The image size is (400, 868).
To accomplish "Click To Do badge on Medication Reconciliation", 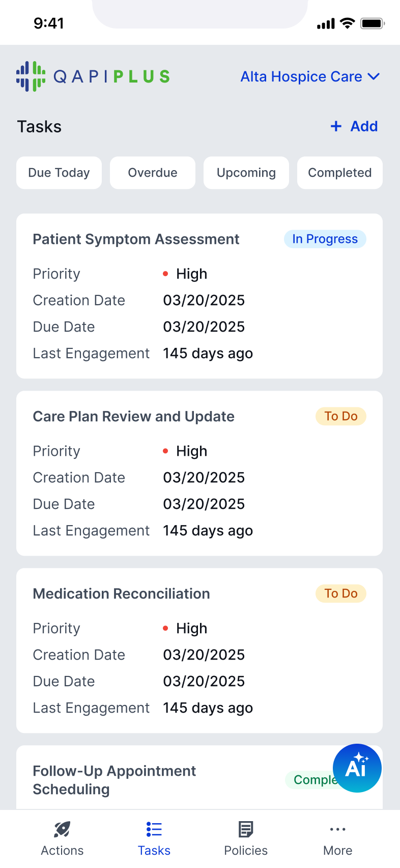I will 341,593.
